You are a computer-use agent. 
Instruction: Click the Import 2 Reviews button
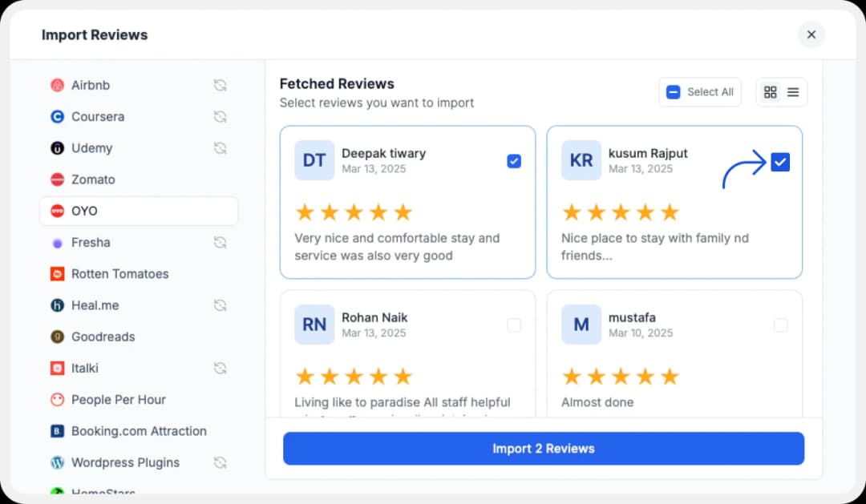click(x=543, y=448)
